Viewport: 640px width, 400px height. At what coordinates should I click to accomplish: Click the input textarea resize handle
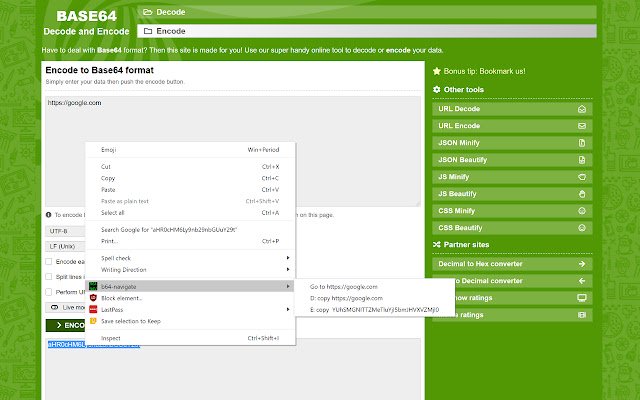[x=418, y=204]
